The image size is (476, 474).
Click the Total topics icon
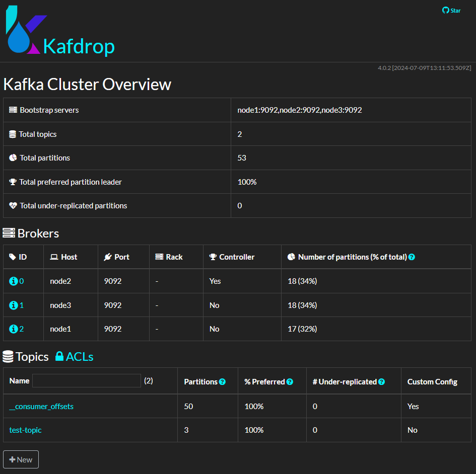point(13,134)
